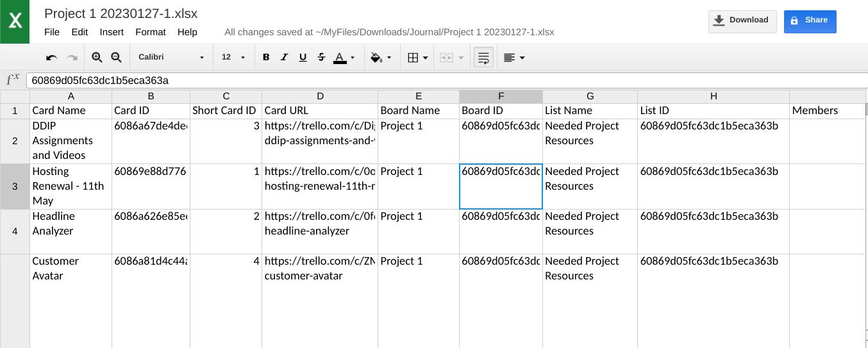Image resolution: width=868 pixels, height=348 pixels.
Task: Toggle underline formatting
Action: (303, 57)
